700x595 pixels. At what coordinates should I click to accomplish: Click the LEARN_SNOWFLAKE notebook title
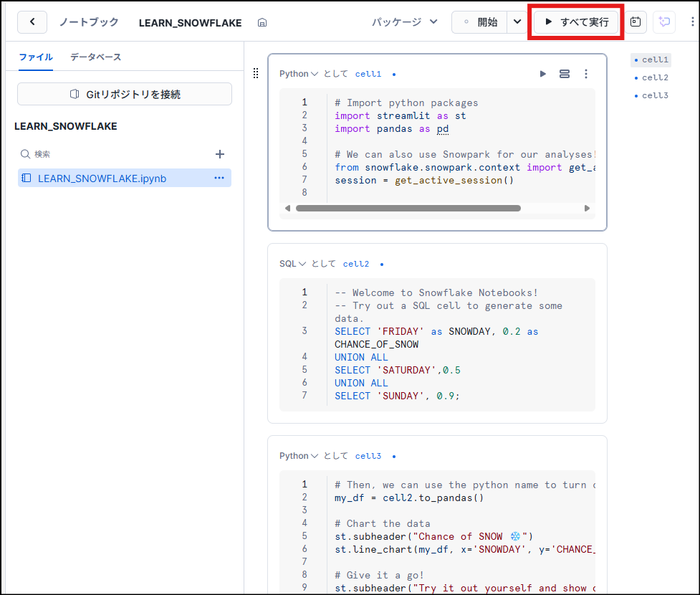190,23
